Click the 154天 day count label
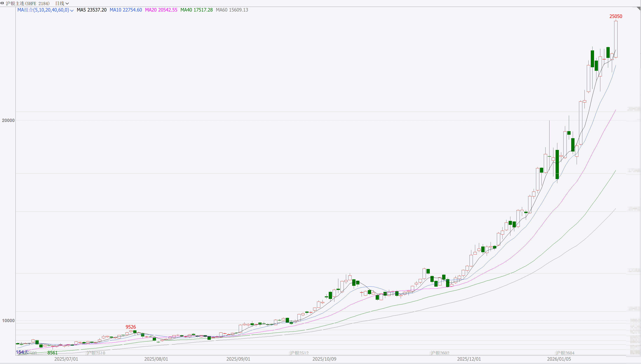 22,352
